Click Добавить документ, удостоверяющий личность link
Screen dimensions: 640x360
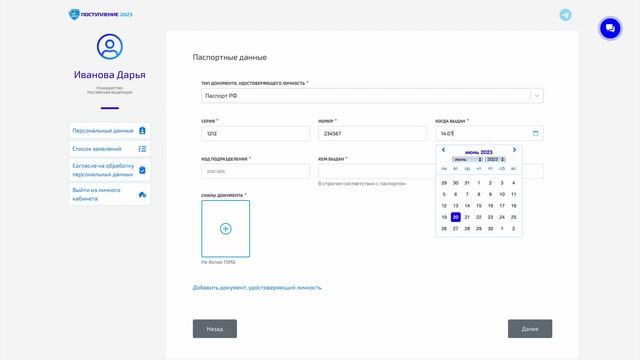[257, 288]
